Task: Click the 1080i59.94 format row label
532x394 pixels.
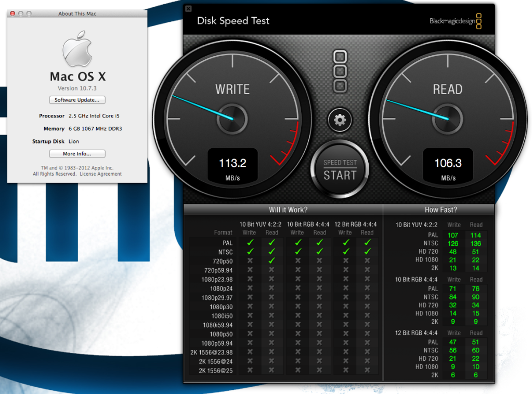Action: pos(218,325)
